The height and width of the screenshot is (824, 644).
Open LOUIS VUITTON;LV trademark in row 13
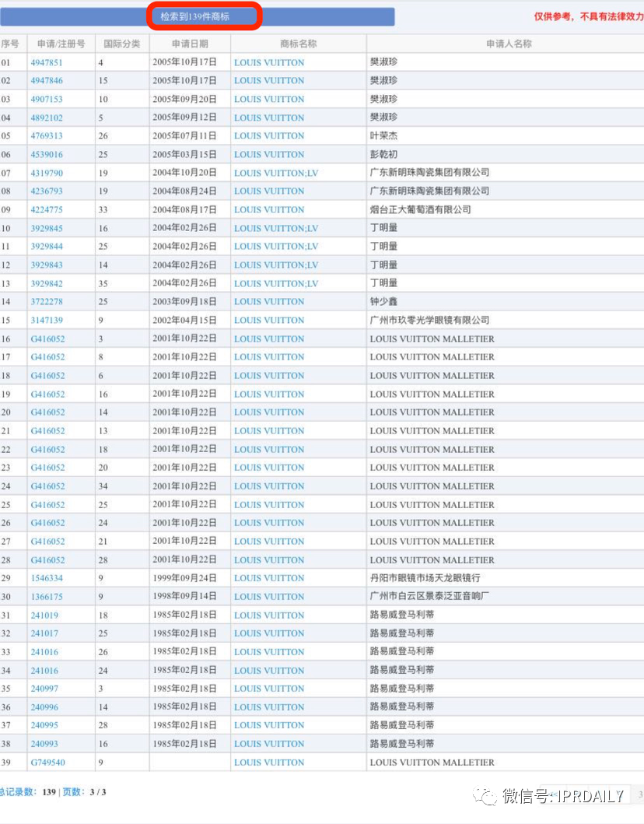click(x=276, y=283)
